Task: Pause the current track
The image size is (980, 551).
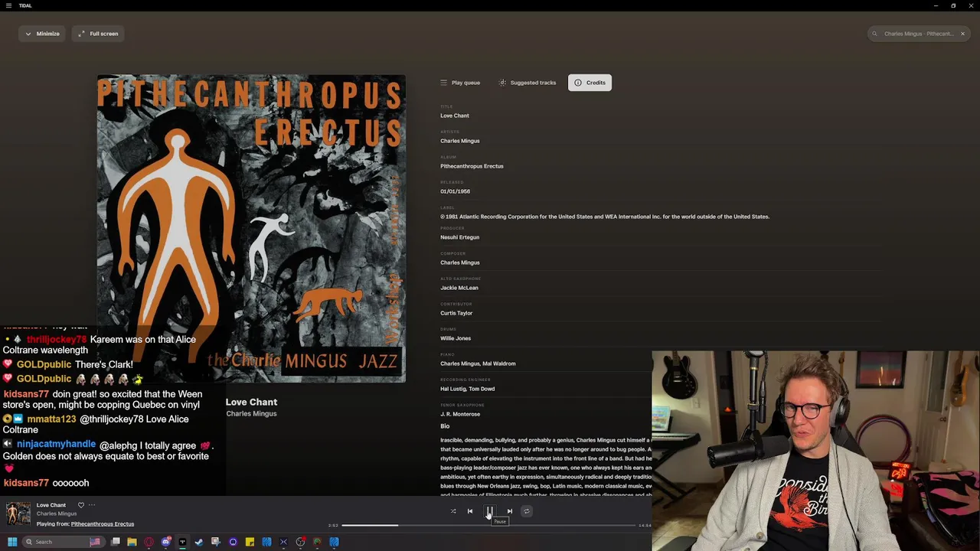Action: click(x=490, y=511)
